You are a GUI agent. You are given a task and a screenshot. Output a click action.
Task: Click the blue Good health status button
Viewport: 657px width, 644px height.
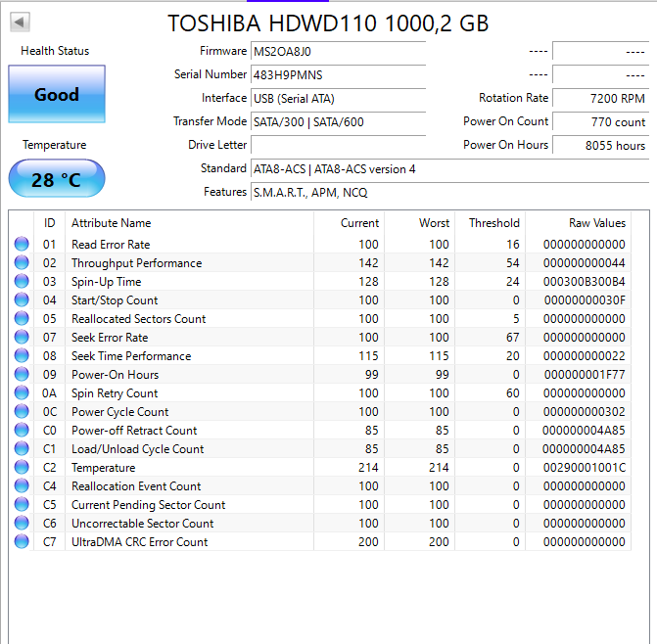[x=57, y=95]
